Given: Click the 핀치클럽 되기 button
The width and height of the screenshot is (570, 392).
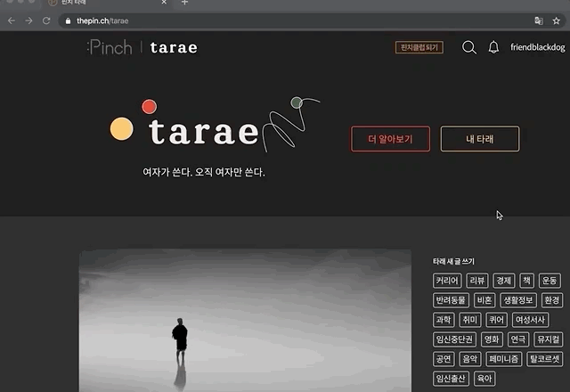Looking at the screenshot, I should point(419,47).
